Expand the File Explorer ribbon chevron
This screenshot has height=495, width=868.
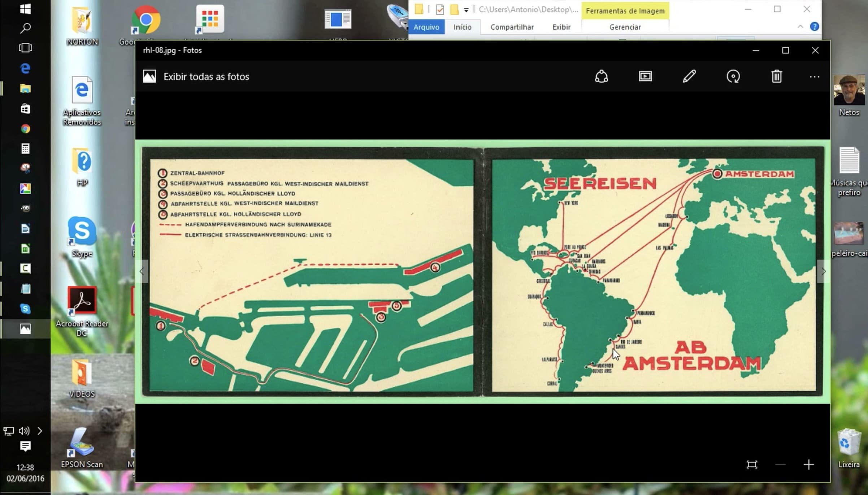tap(800, 27)
